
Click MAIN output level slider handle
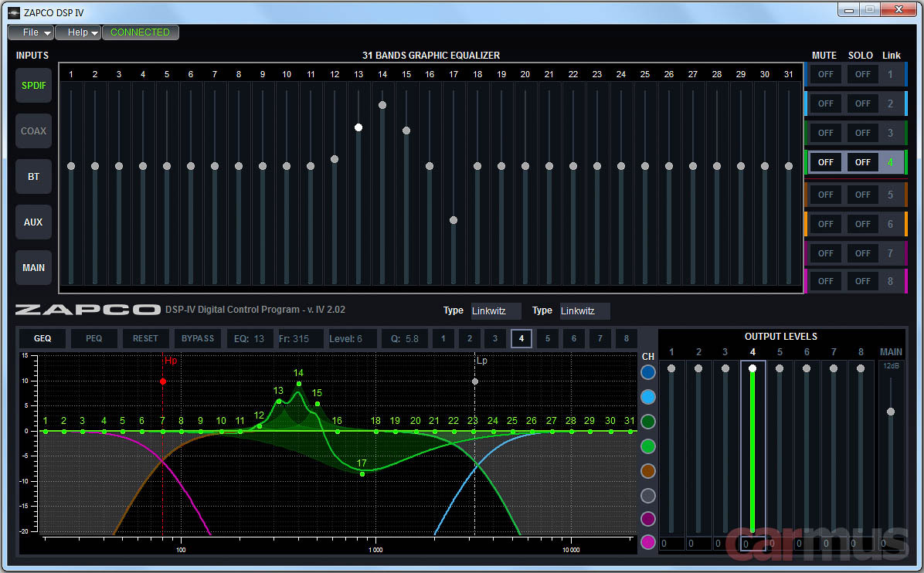(x=891, y=412)
